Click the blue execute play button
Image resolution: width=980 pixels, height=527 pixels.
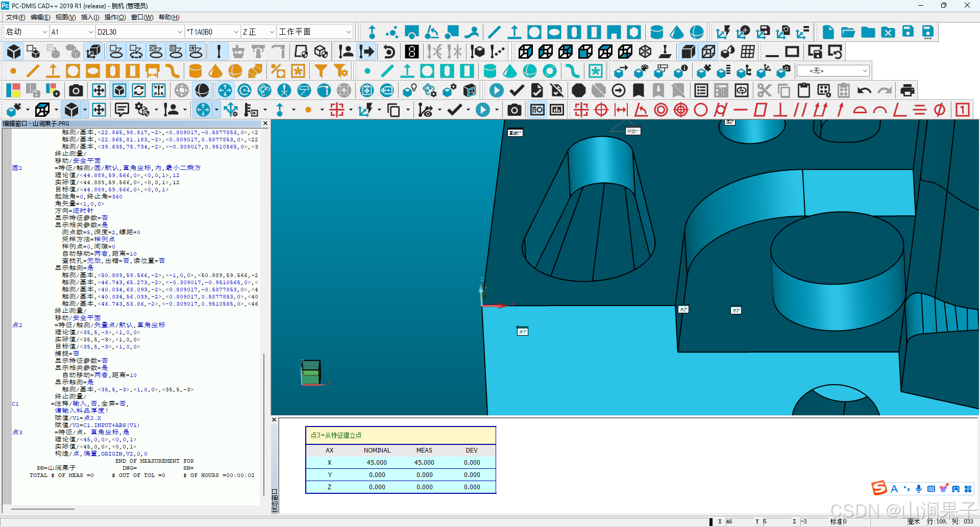[x=496, y=91]
